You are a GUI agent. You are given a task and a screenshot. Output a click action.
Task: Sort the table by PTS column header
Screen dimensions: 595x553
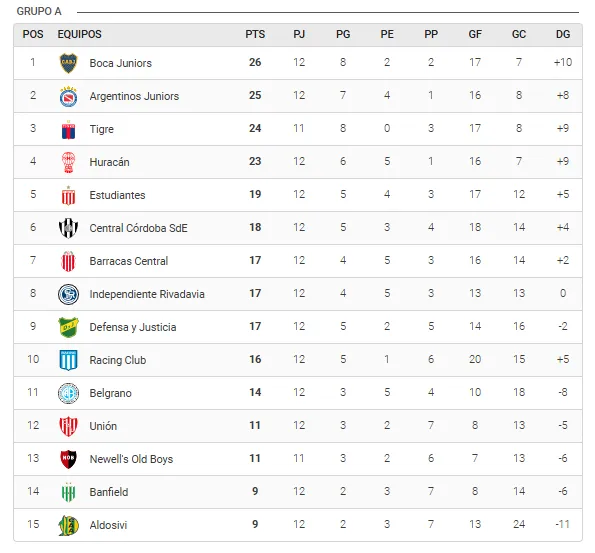point(255,34)
